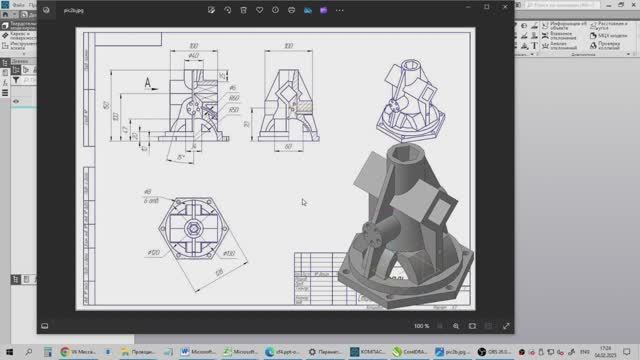Click the filter funnel icon in tree panel
The width and height of the screenshot is (640, 360).
pyautogui.click(x=16, y=80)
